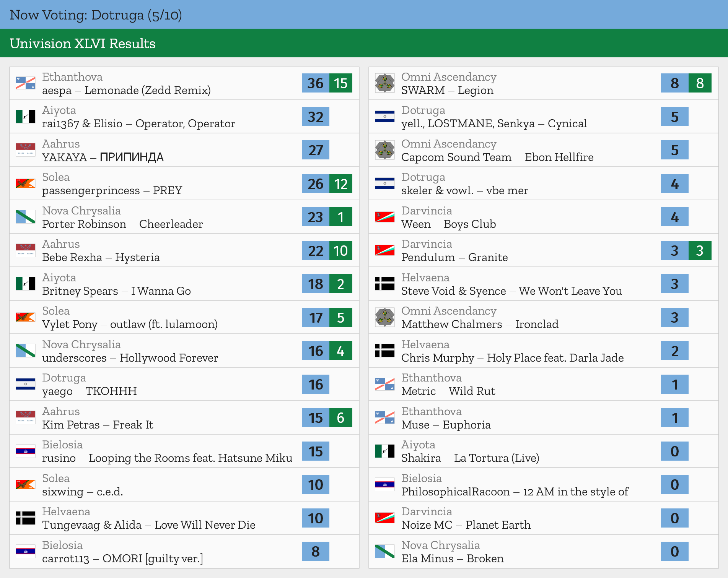Click the Darvincia flag beside Pendulum – Granite

click(x=385, y=250)
